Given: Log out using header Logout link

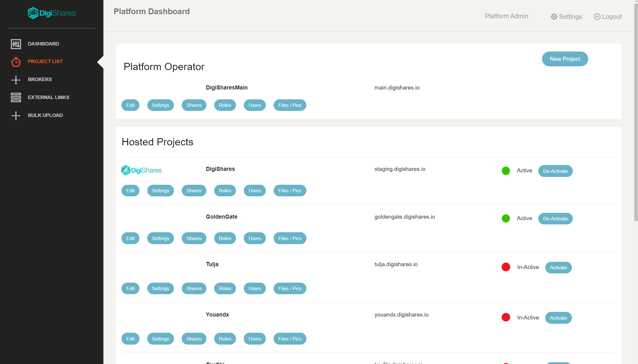Looking at the screenshot, I should click(x=608, y=17).
